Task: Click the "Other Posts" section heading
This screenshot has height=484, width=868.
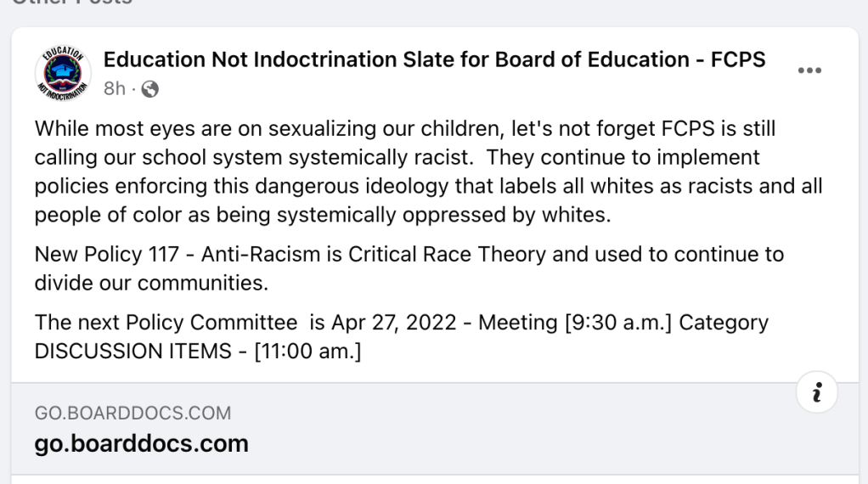Action: click(x=68, y=3)
